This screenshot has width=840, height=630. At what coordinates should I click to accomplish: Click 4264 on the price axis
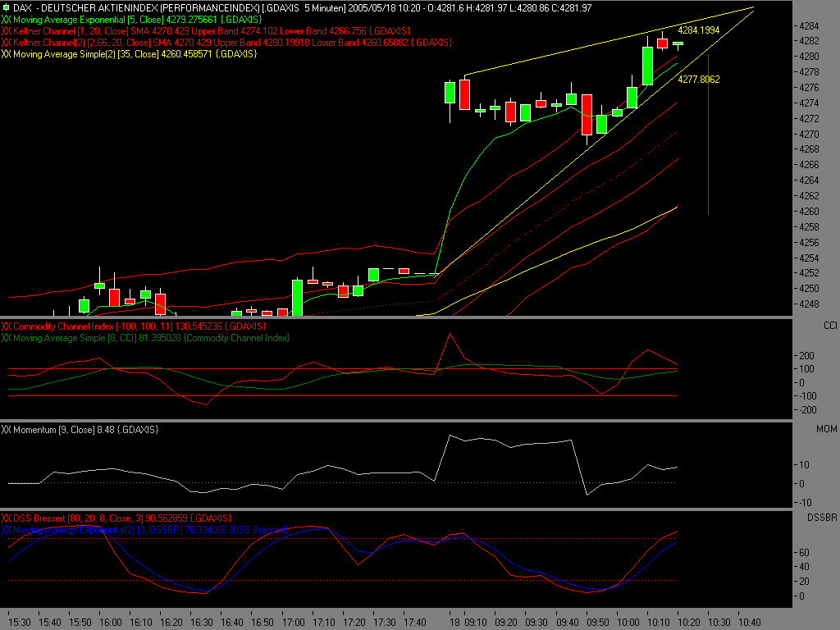809,180
